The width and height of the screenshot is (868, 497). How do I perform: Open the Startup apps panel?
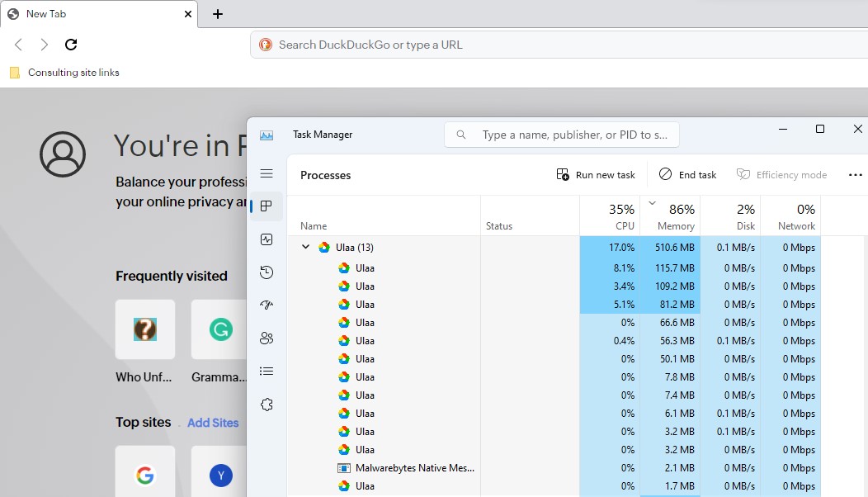click(x=267, y=305)
